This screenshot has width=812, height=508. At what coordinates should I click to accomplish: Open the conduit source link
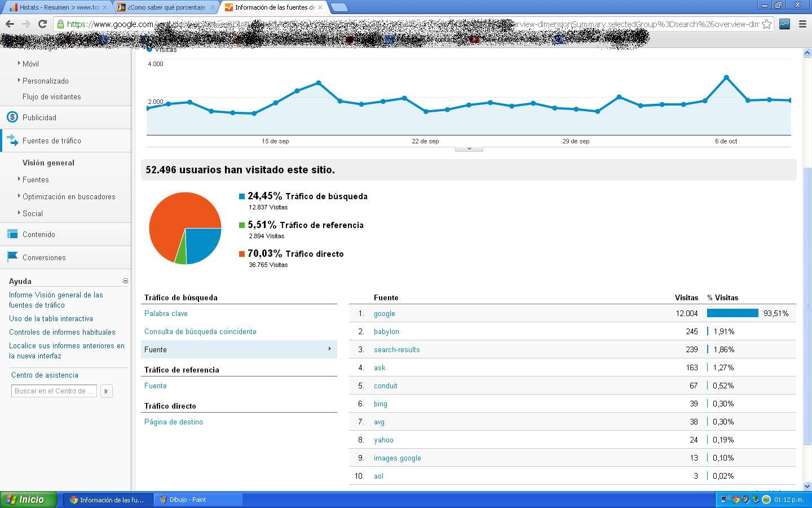click(386, 386)
